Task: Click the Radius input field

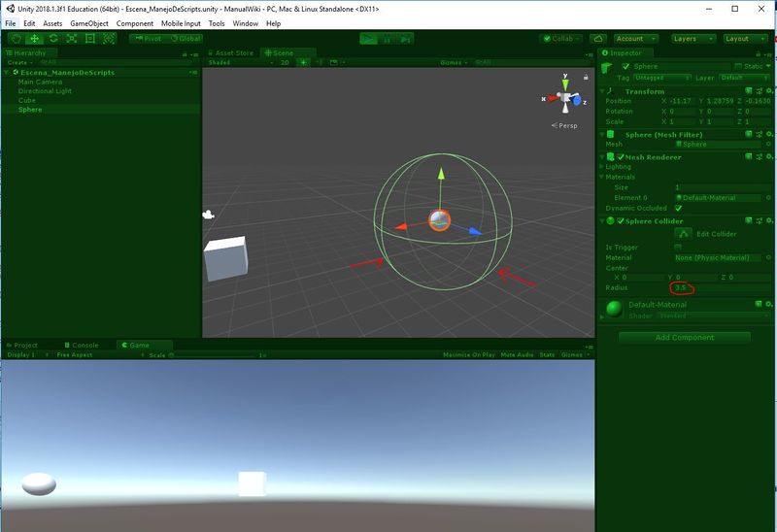Action: click(x=722, y=287)
